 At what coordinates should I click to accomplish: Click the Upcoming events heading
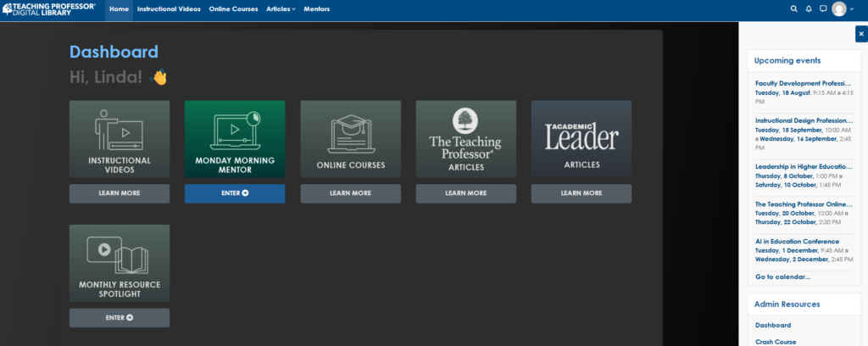point(787,60)
